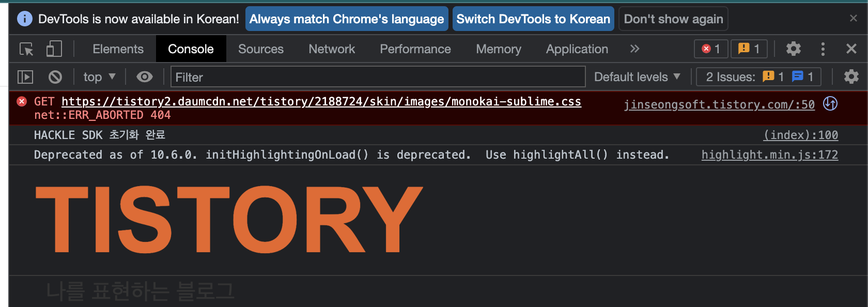The height and width of the screenshot is (307, 868).
Task: Click the network request icon on error row
Action: tap(830, 103)
